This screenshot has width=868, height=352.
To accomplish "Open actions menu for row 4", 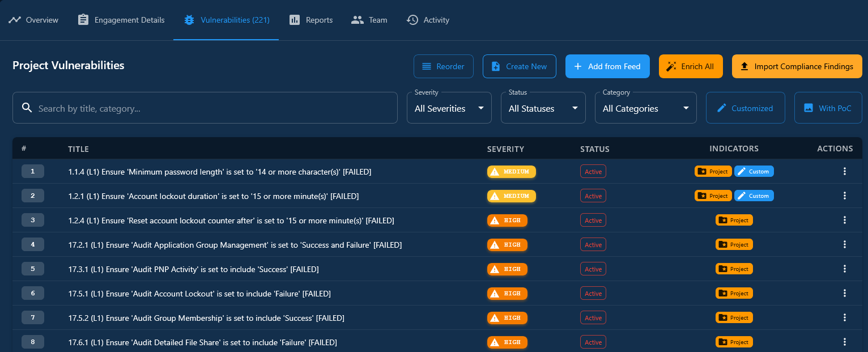I will (x=845, y=244).
